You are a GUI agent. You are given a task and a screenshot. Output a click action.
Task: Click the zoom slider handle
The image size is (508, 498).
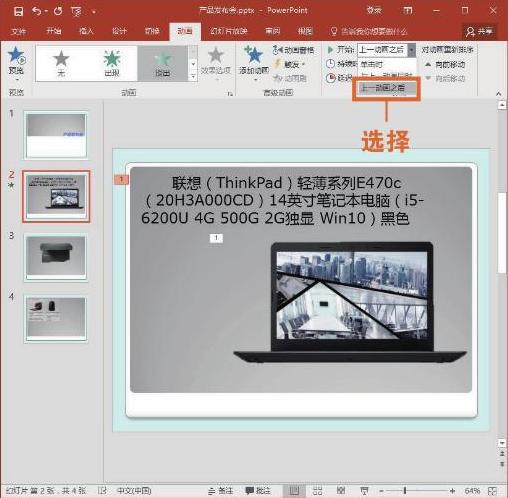405,491
